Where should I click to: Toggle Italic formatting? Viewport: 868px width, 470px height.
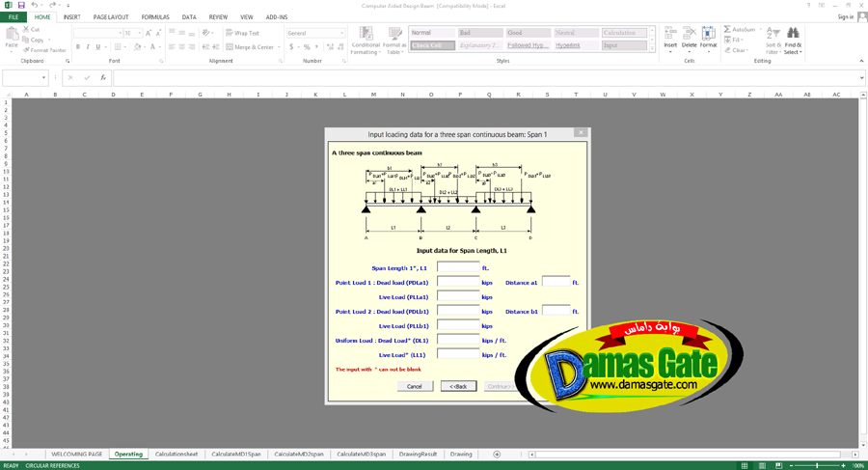coord(88,47)
